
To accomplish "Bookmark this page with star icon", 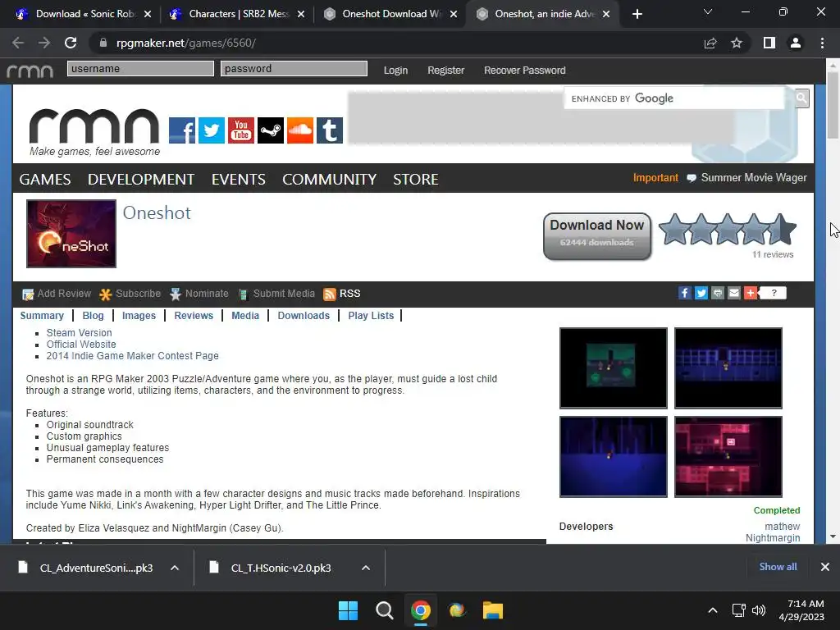I will coord(737,43).
